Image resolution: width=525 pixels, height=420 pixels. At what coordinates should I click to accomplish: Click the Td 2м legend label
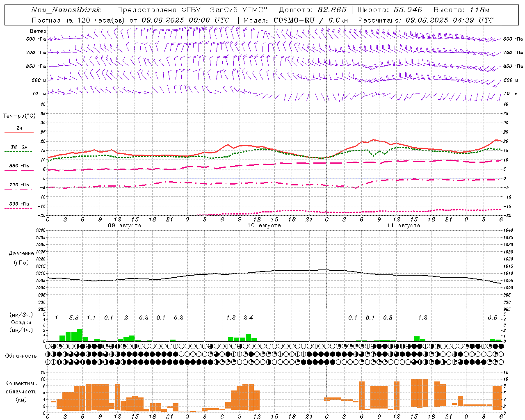tap(19, 147)
